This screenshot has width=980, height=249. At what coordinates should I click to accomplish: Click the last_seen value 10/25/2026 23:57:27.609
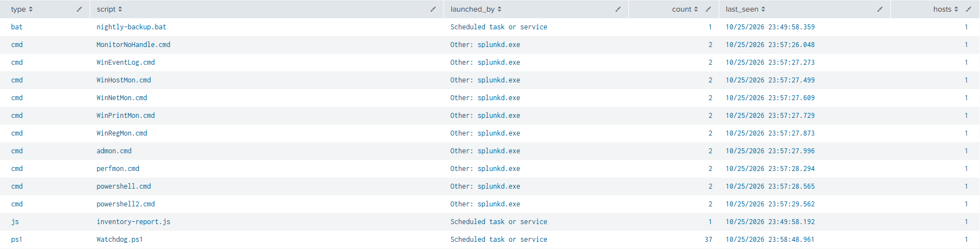770,98
